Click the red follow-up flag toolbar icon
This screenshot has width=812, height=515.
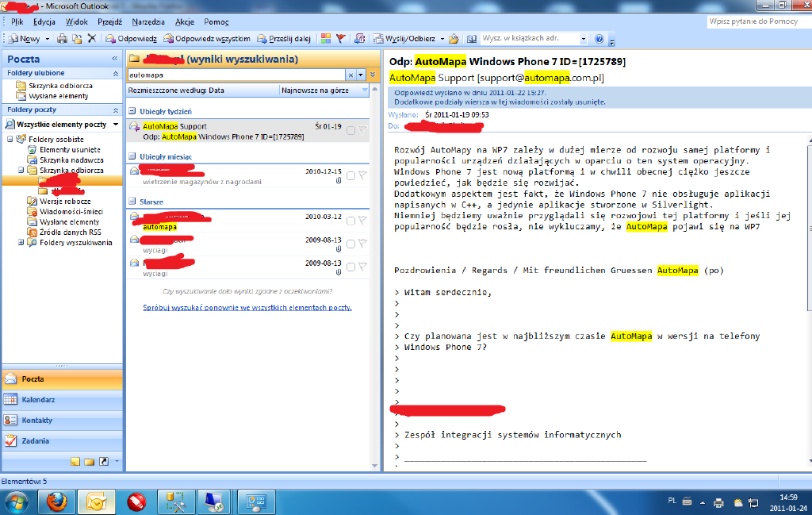(x=341, y=38)
